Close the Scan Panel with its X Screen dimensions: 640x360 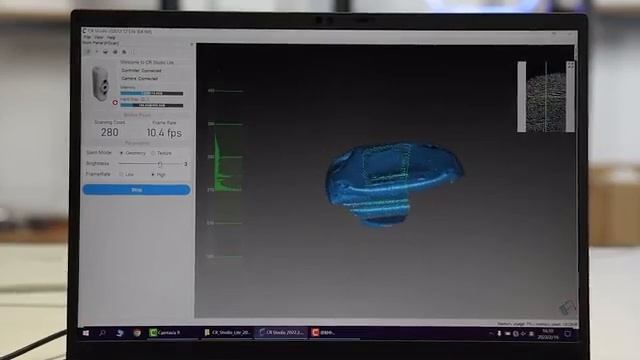(191, 44)
